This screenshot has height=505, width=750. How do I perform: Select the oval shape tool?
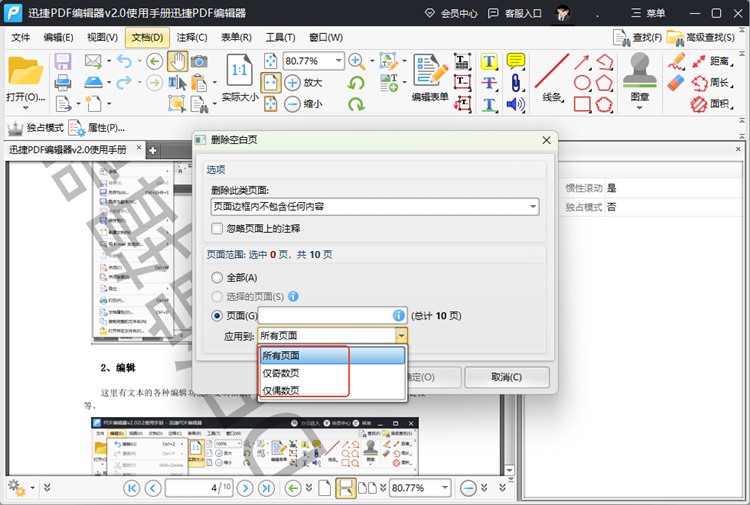(x=582, y=83)
